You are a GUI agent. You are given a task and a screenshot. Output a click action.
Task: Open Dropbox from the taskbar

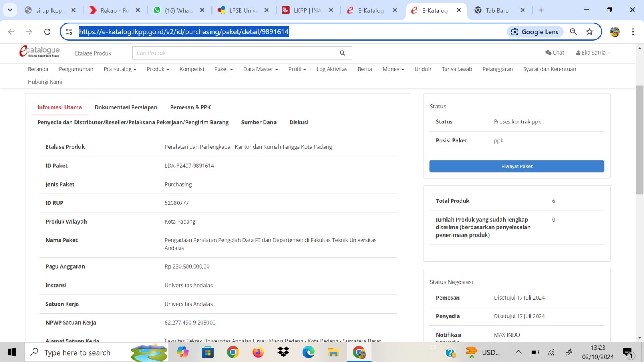point(283,352)
